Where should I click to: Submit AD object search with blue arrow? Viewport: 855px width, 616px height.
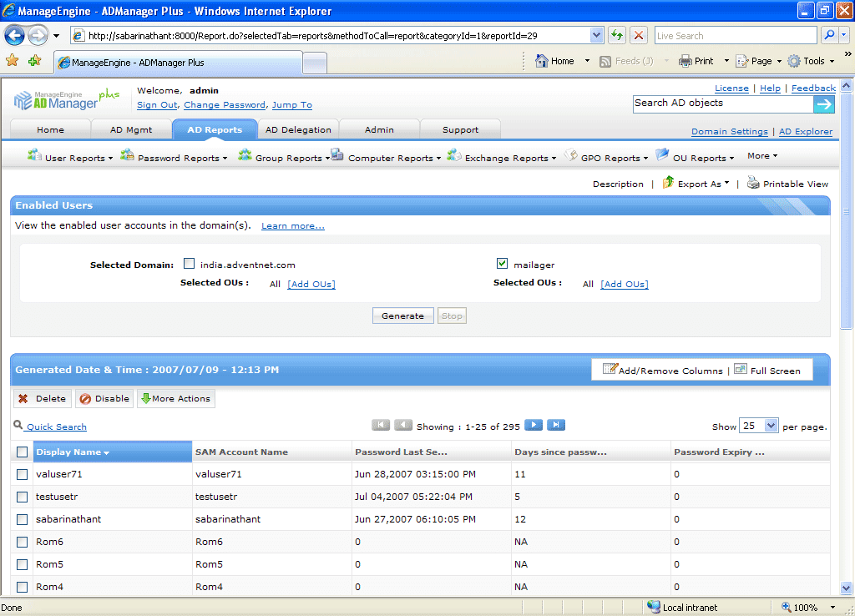tap(824, 104)
